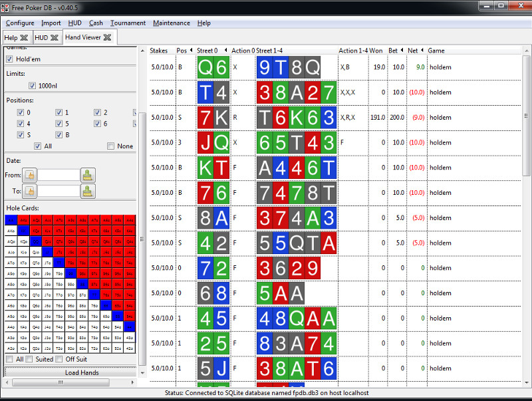Viewport: 532px width, 401px height.
Task: Close the Hand Viewer tab with its X
Action: [x=107, y=37]
